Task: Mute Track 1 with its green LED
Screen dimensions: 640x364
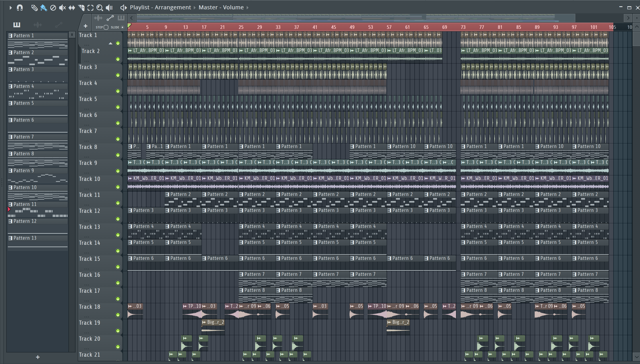Action: pos(118,43)
